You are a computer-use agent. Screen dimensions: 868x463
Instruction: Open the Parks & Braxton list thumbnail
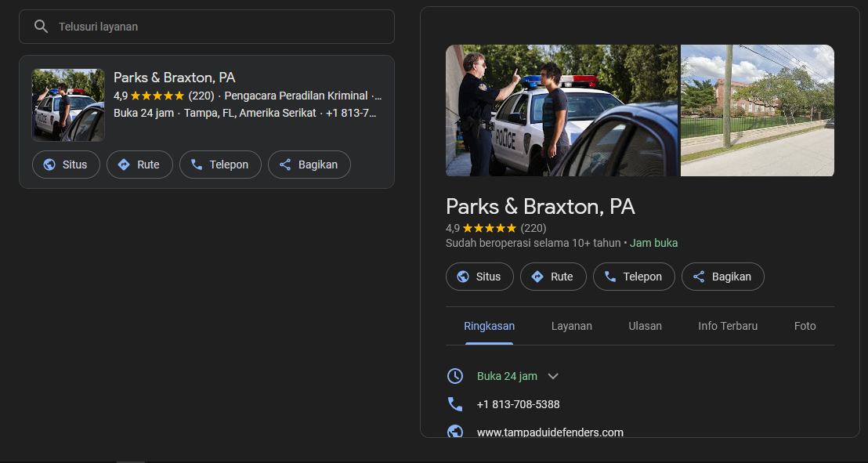[x=68, y=105]
